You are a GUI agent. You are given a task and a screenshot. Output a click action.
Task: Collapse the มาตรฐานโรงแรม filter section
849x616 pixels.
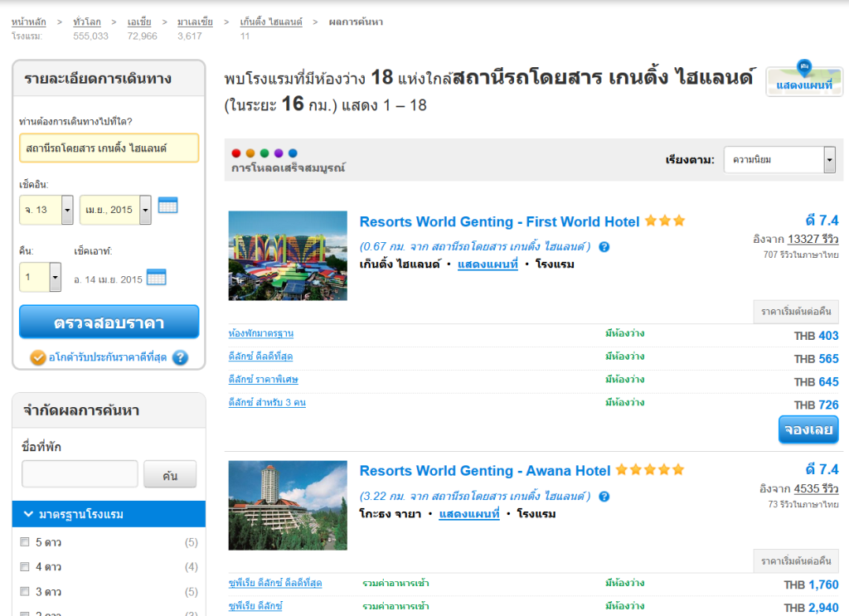click(x=109, y=514)
